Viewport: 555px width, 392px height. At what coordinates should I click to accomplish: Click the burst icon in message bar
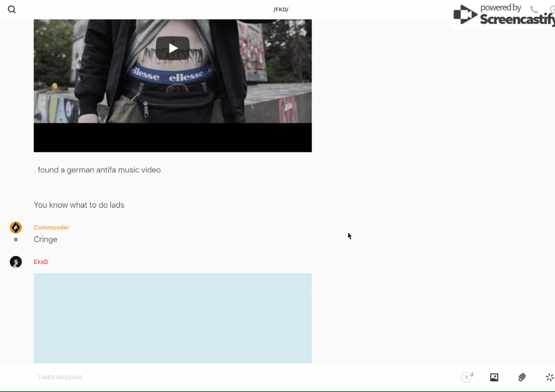coord(549,377)
